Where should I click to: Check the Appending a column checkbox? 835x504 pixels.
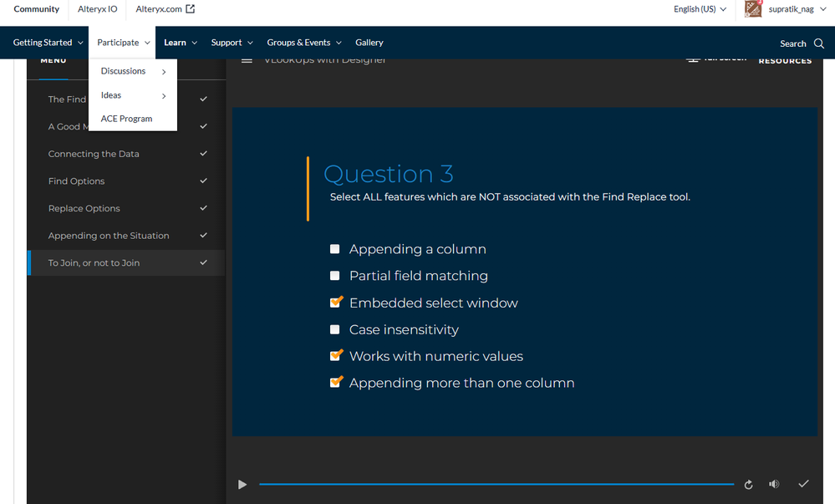tap(334, 249)
